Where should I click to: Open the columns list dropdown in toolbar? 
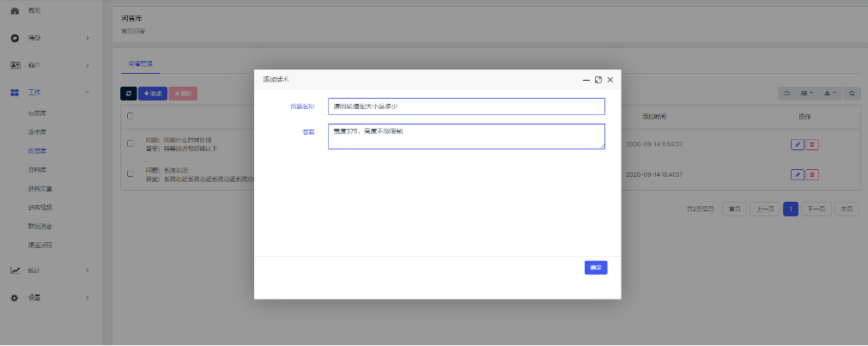point(807,93)
